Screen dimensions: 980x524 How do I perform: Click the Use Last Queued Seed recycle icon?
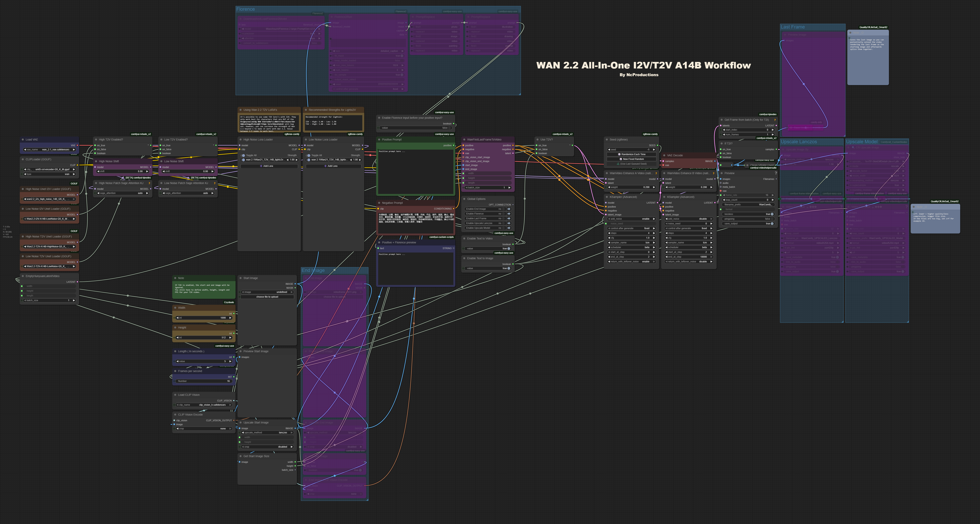coord(618,164)
